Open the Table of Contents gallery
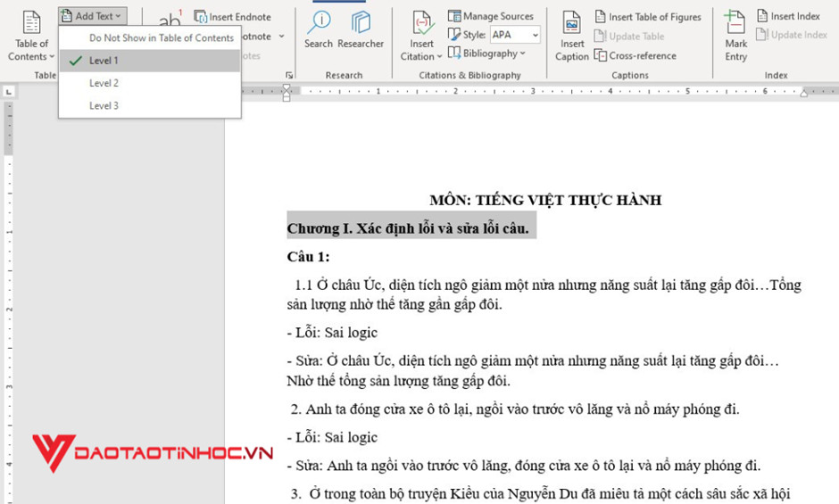Image resolution: width=839 pixels, height=504 pixels. click(x=31, y=37)
